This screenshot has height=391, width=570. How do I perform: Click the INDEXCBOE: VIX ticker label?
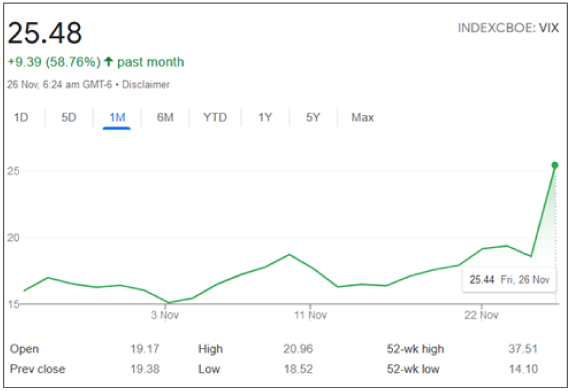[x=508, y=28]
